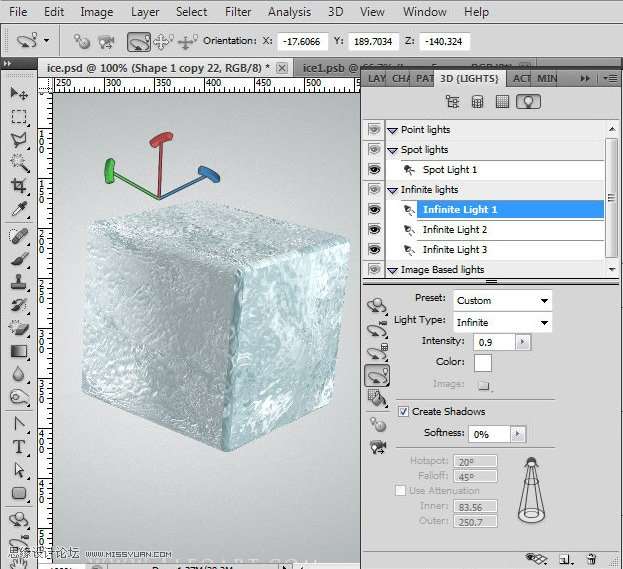
Task: Click the light Color swatch
Action: point(483,363)
